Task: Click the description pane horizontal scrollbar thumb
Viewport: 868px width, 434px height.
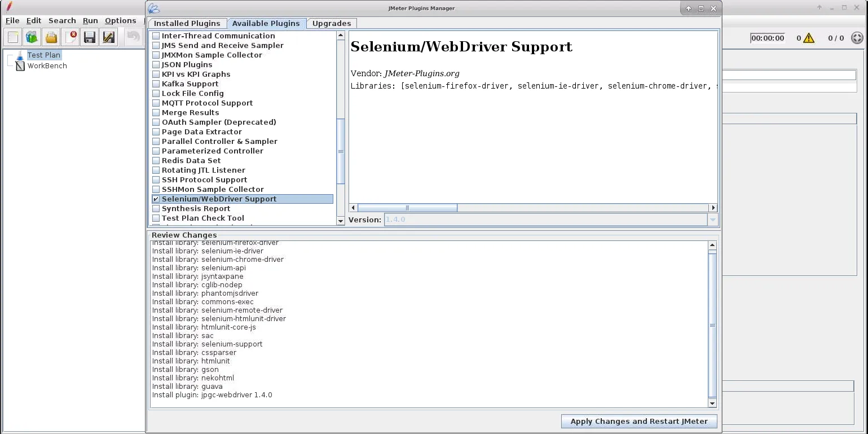Action: pyautogui.click(x=407, y=208)
